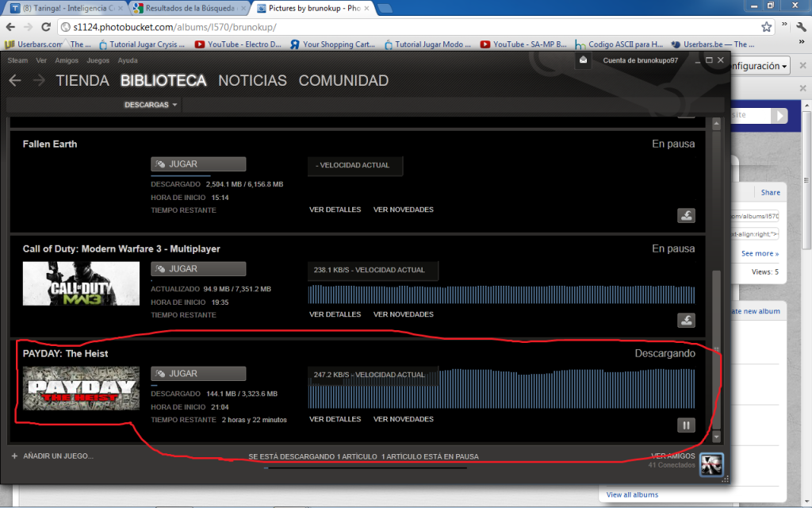View news for PAYDAY: The Heist

click(x=404, y=419)
